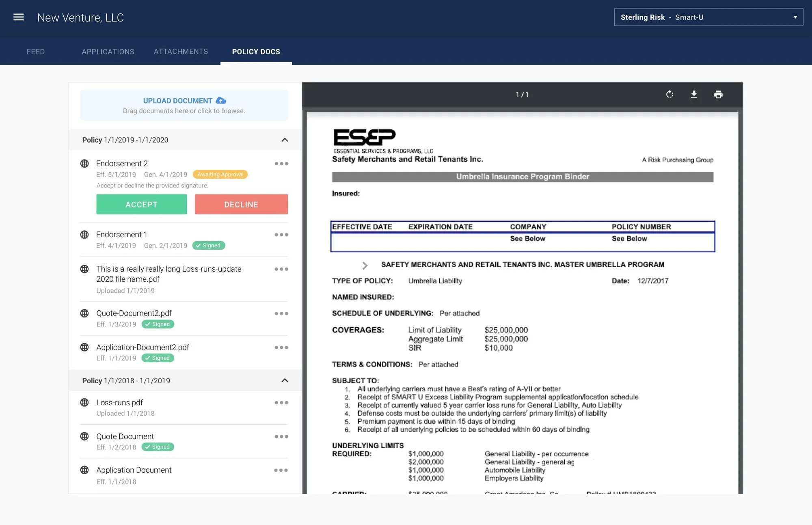Click the New Venture, LLC title
Screen dimensions: 812x525
tap(80, 17)
